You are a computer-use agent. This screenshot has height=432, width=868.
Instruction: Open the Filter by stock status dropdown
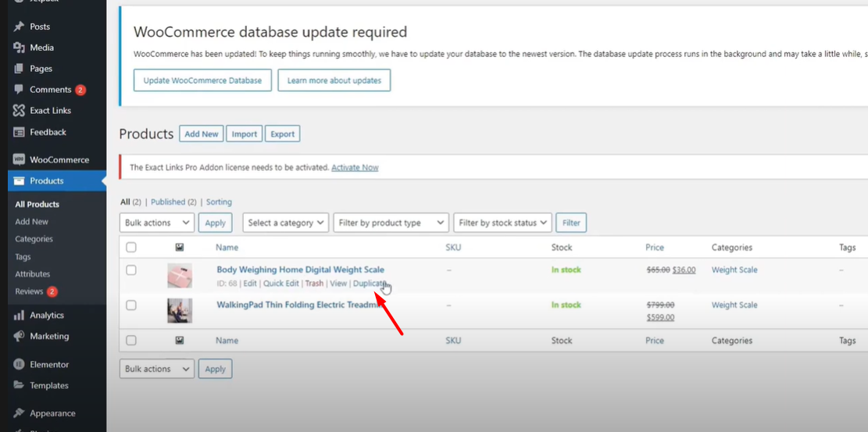click(x=502, y=223)
